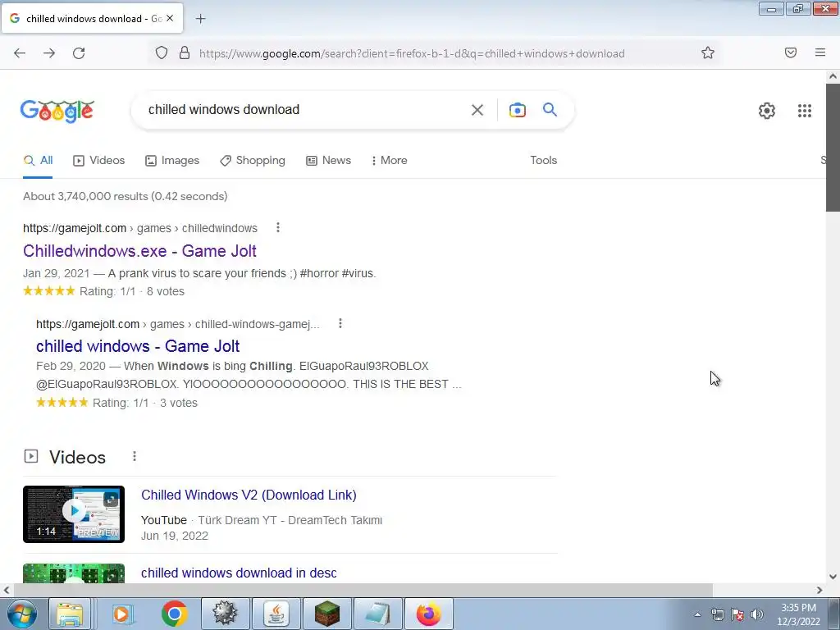The height and width of the screenshot is (630, 840).
Task: Open the Windows Start menu
Action: click(x=21, y=614)
